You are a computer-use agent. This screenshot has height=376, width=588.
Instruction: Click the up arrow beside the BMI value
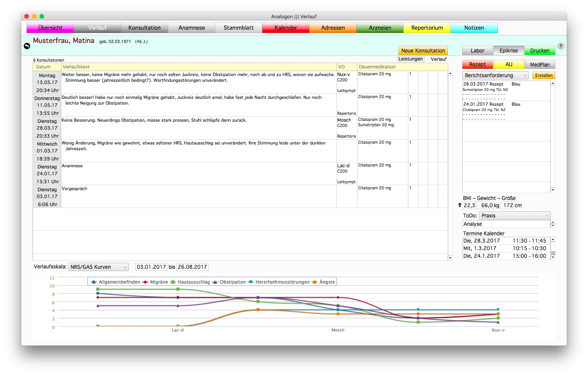(x=460, y=205)
